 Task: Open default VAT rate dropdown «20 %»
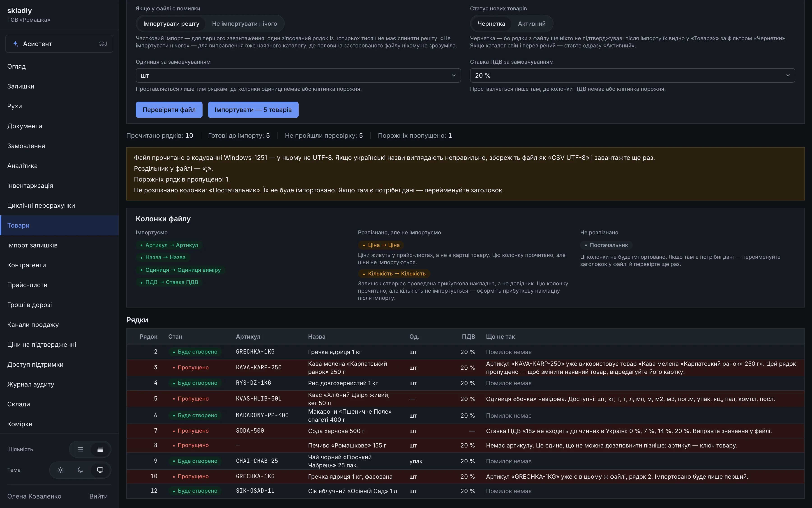pos(632,76)
